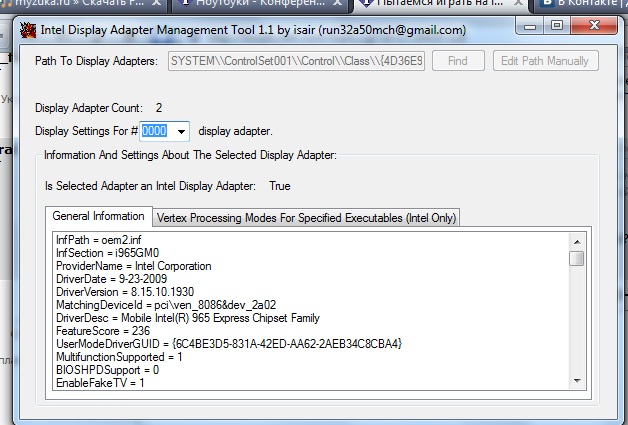Minimize the Intel tool window
This screenshot has width=628, height=425.
(x=529, y=26)
